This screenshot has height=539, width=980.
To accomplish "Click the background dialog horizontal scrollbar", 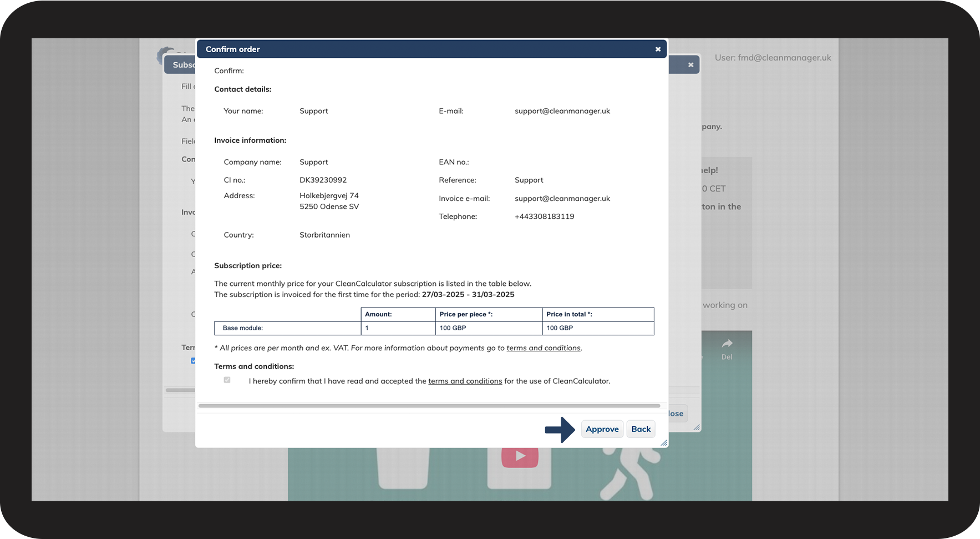I will tap(180, 390).
